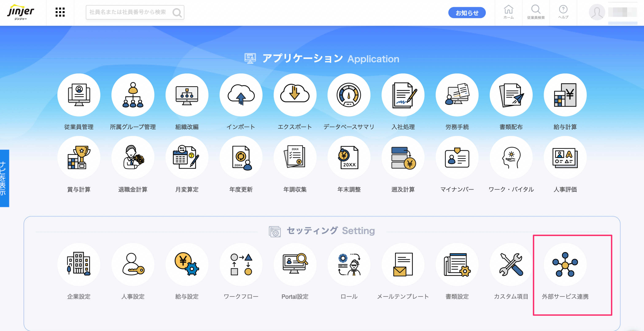Open the 賞与計算 bonus calculation app
The image size is (644, 331).
[79, 157]
